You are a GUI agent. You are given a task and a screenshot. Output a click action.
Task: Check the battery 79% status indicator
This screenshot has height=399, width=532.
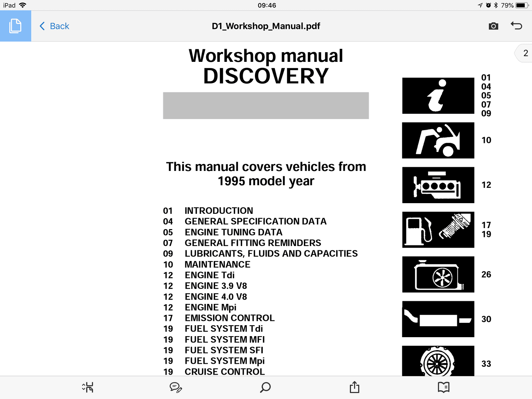point(515,5)
